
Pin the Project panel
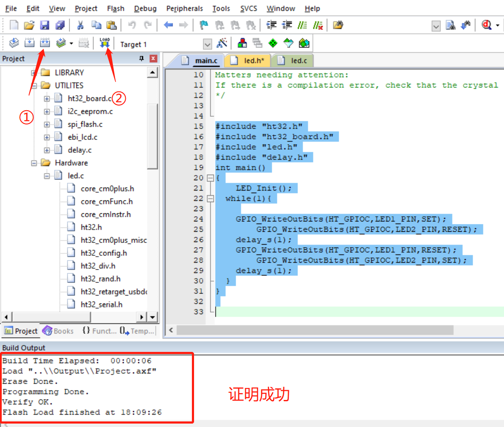point(141,58)
